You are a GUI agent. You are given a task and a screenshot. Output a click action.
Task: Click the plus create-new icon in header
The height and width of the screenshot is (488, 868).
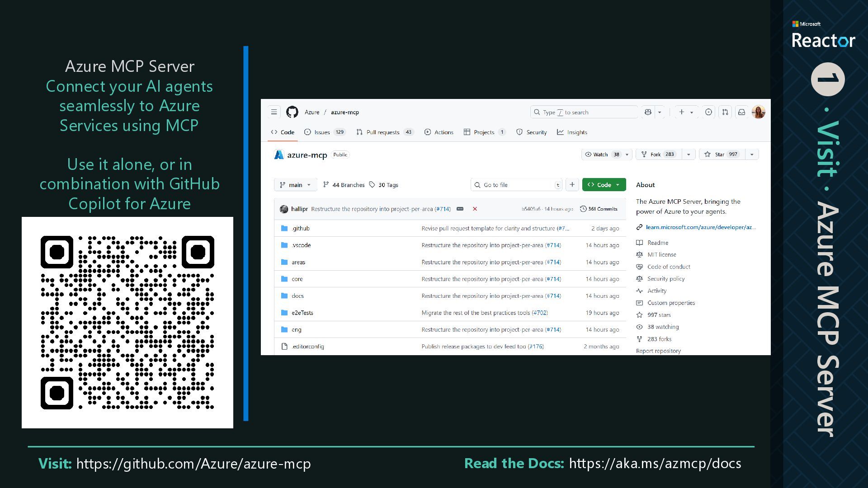pyautogui.click(x=681, y=112)
